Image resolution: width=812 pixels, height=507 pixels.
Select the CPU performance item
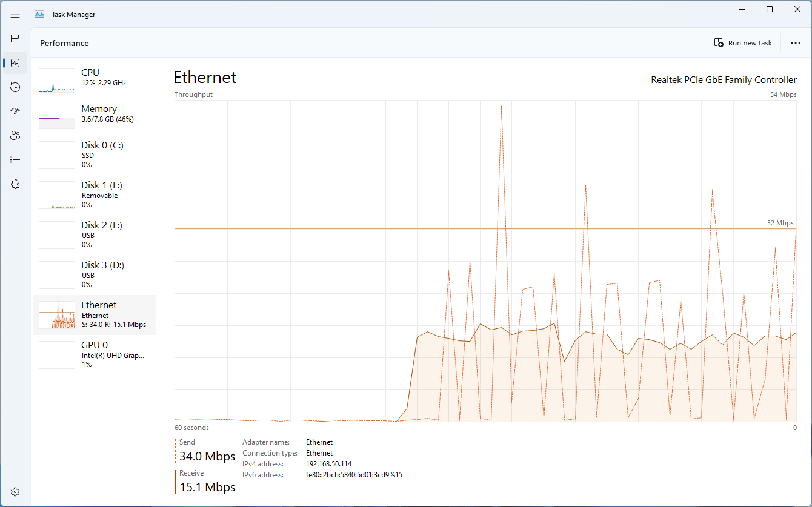(x=94, y=81)
